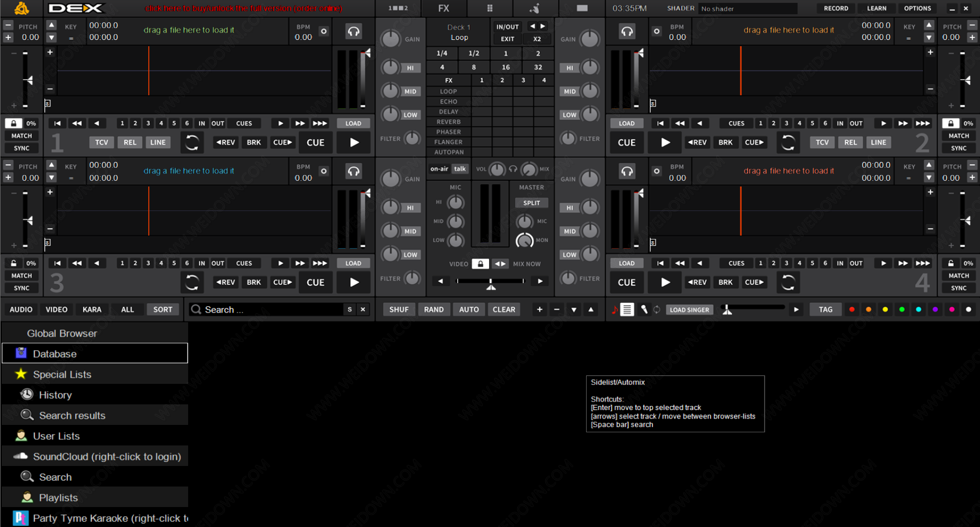980x527 pixels.
Task: Click the RECORD button
Action: [836, 9]
